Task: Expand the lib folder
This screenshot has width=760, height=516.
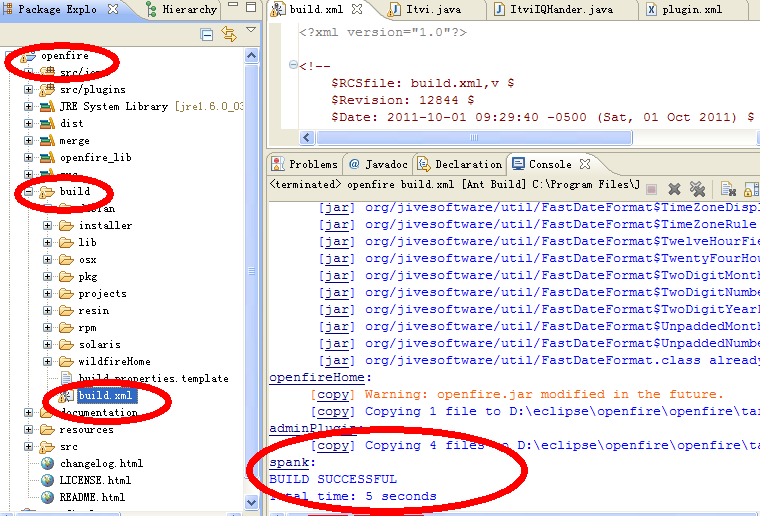Action: tap(47, 242)
